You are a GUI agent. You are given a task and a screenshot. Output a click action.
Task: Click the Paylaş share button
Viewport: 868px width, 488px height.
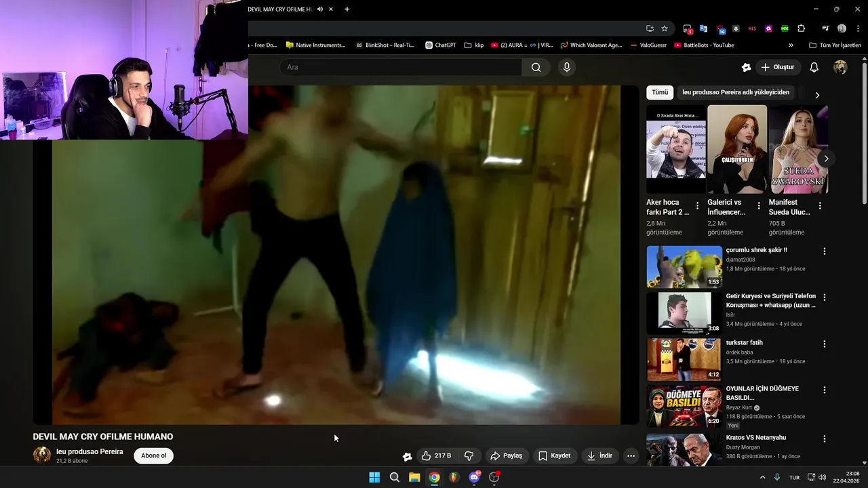point(506,455)
